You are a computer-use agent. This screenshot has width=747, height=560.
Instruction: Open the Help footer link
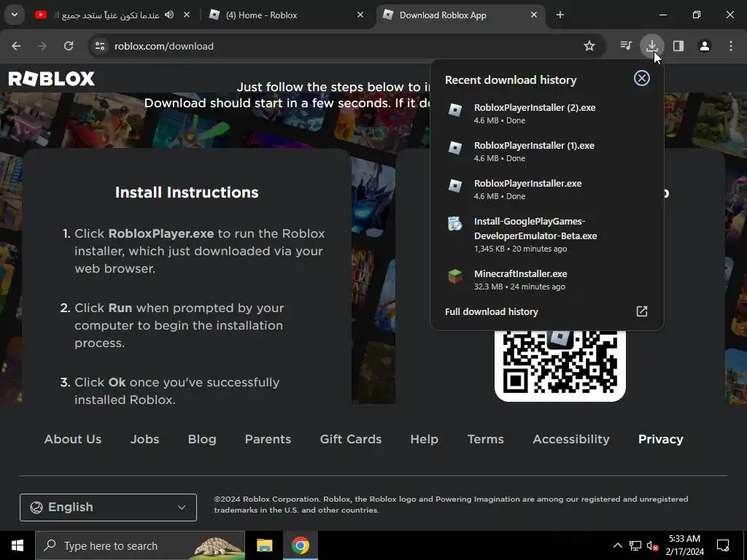(424, 439)
